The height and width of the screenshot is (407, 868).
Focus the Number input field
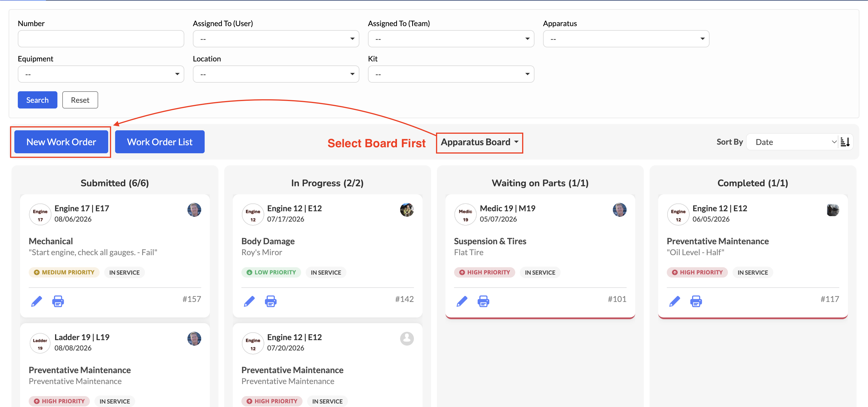pos(101,39)
